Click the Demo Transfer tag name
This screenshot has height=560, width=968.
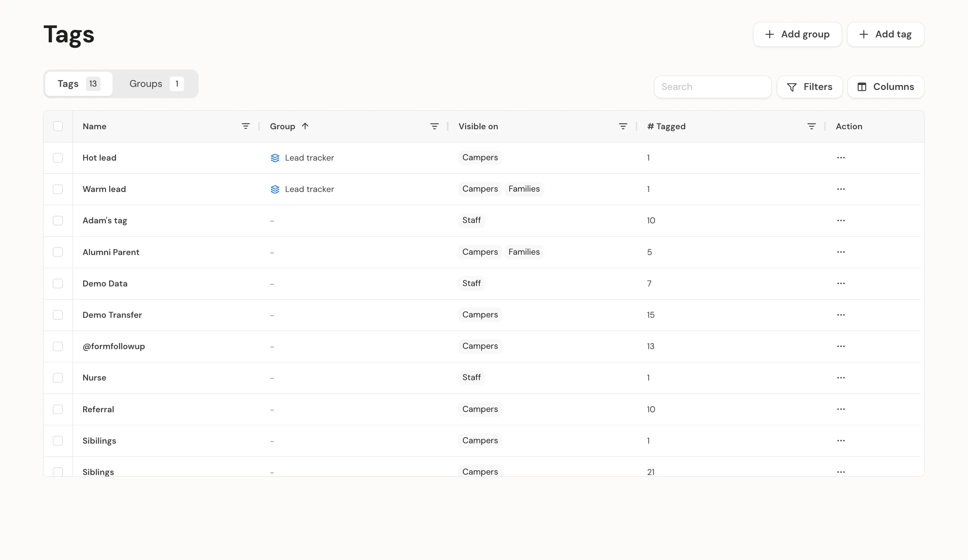pyautogui.click(x=112, y=316)
